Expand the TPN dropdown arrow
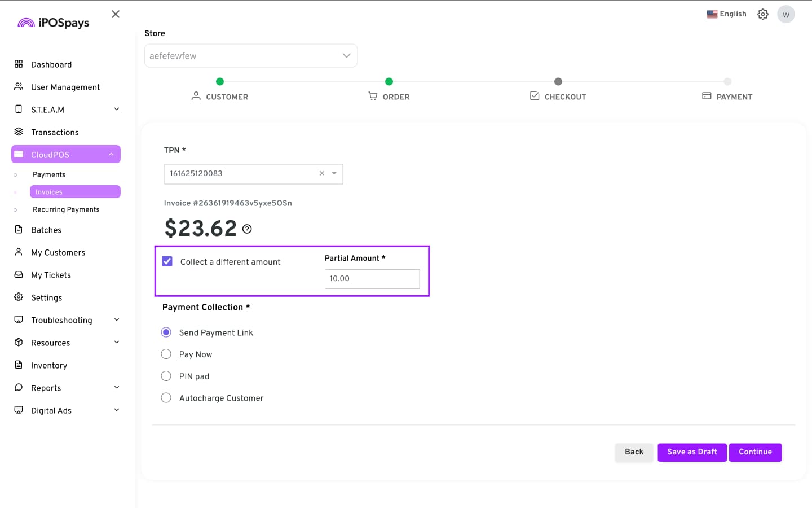 coord(334,173)
